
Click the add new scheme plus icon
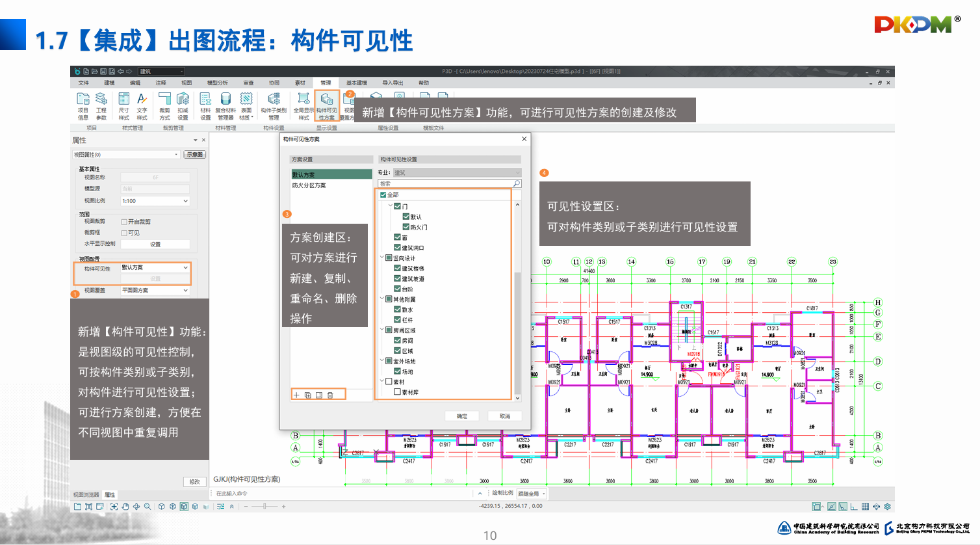(x=297, y=395)
